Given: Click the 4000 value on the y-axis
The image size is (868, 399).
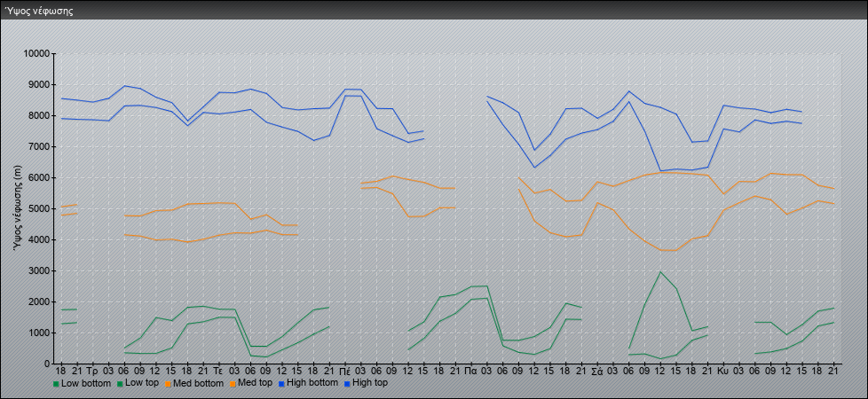Looking at the screenshot, I should pos(39,239).
